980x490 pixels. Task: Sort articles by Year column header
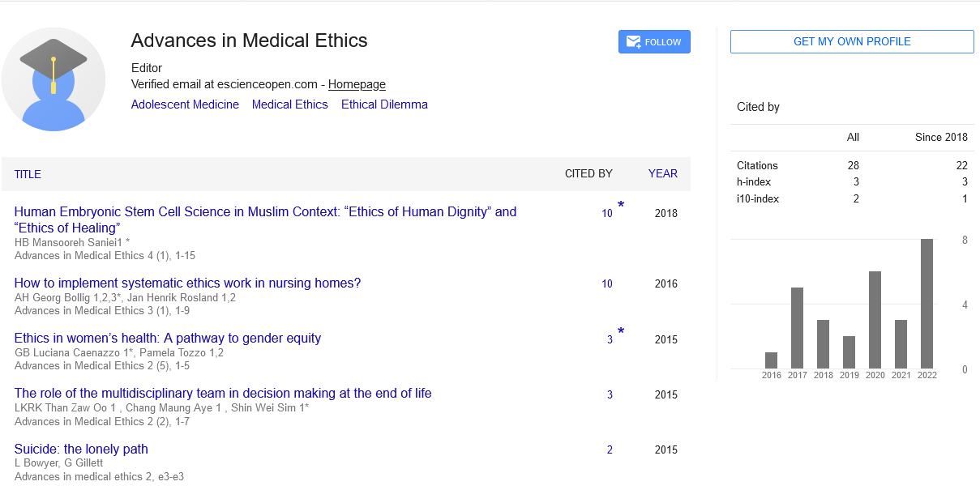(662, 173)
